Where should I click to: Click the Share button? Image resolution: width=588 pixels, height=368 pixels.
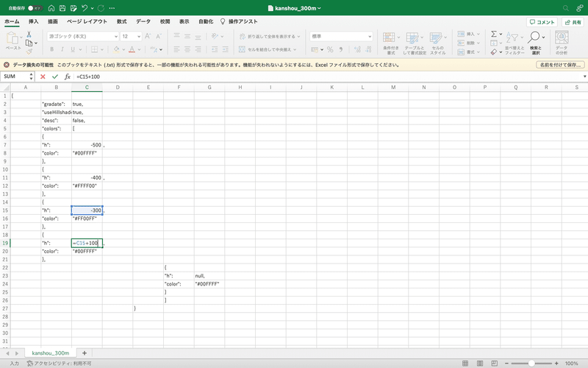pos(573,22)
